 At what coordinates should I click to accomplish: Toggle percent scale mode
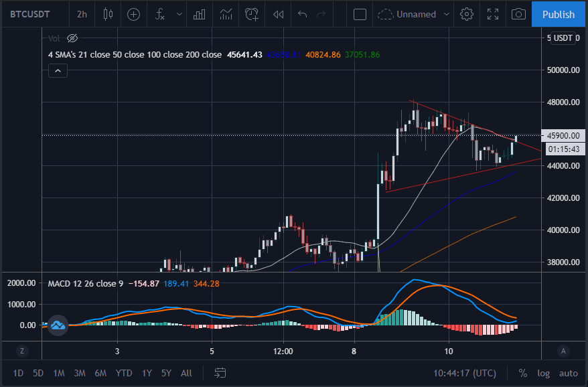pos(523,373)
